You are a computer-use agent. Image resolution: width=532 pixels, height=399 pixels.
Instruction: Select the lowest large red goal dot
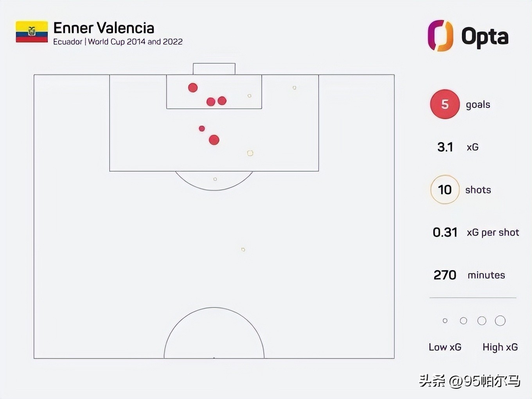(x=214, y=140)
